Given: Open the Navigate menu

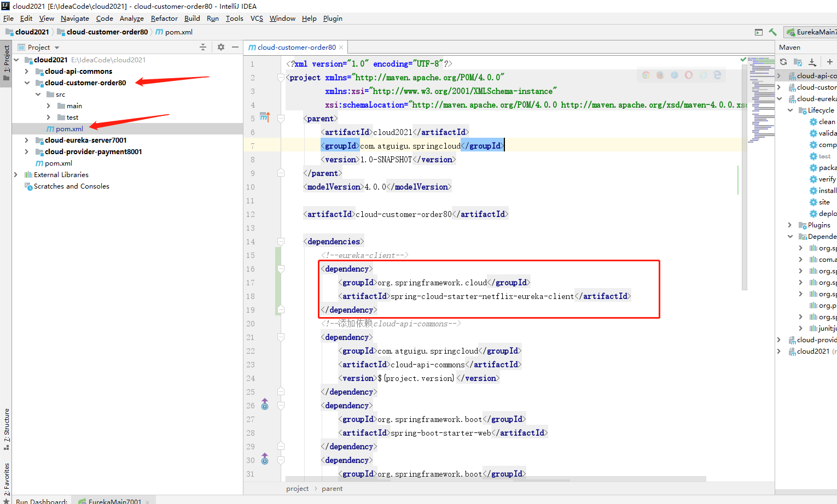Looking at the screenshot, I should click(x=75, y=19).
